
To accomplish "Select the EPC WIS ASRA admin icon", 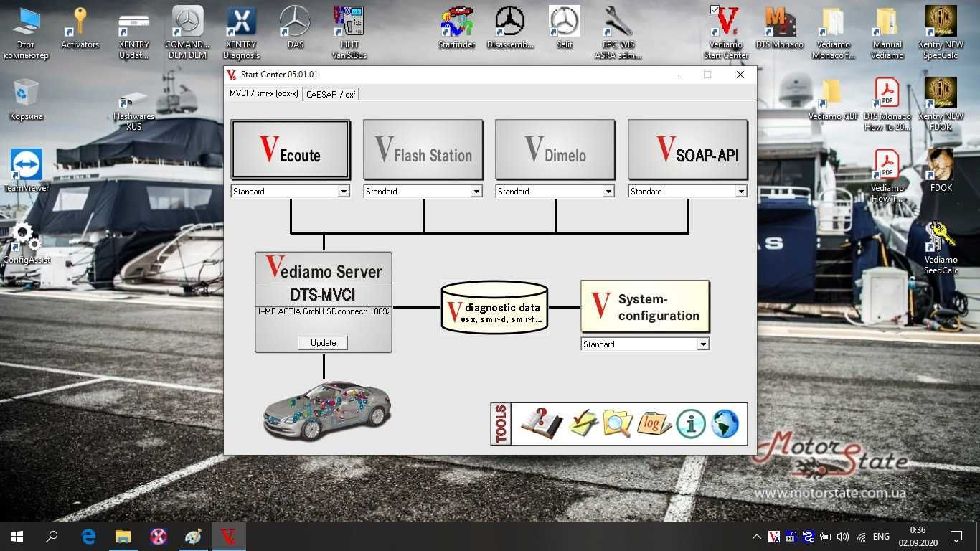I will point(618,33).
